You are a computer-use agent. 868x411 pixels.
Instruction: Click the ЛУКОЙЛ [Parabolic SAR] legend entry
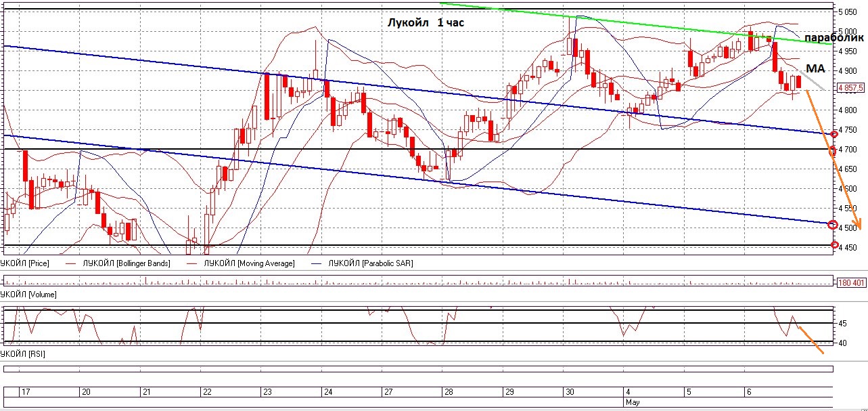(370, 263)
